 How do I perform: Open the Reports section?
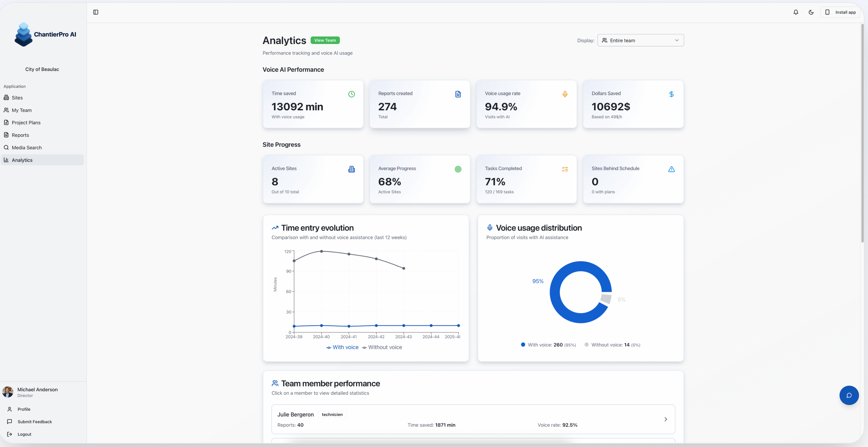[x=20, y=135]
